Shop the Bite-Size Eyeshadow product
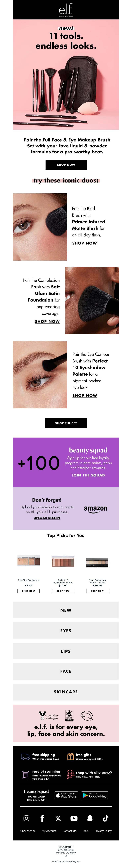 (28, 591)
